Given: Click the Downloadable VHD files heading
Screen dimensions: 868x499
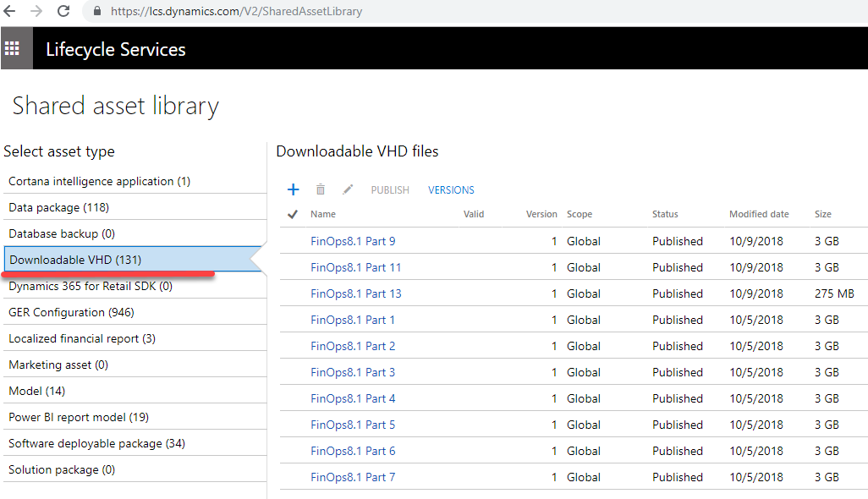Looking at the screenshot, I should 357,151.
